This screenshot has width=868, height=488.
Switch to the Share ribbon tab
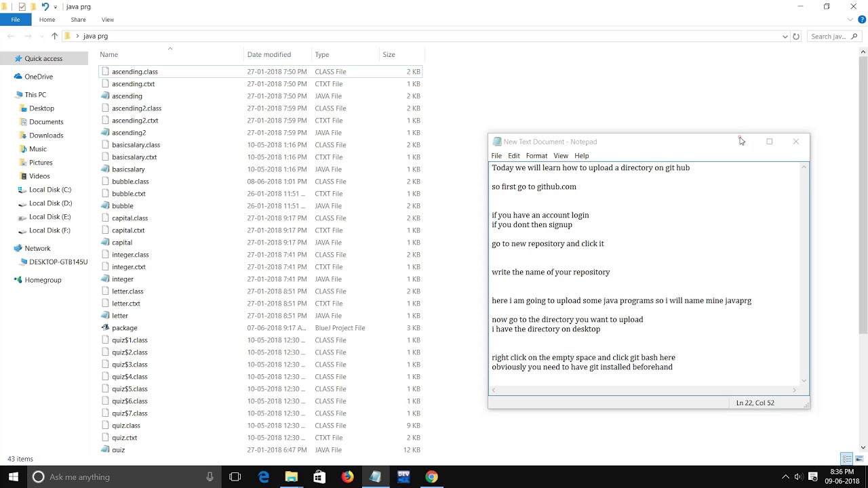click(78, 20)
